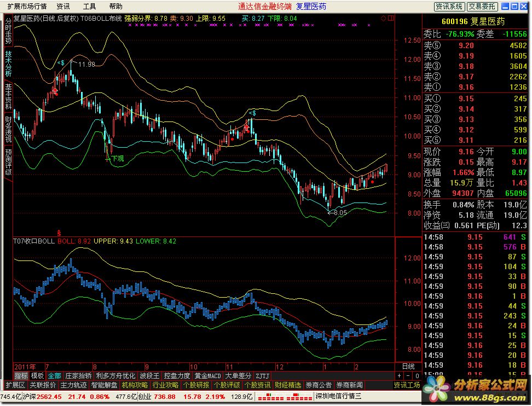The image size is (532, 406).
Task: Click the 卖① 9.16 order row
Action: pos(475,87)
